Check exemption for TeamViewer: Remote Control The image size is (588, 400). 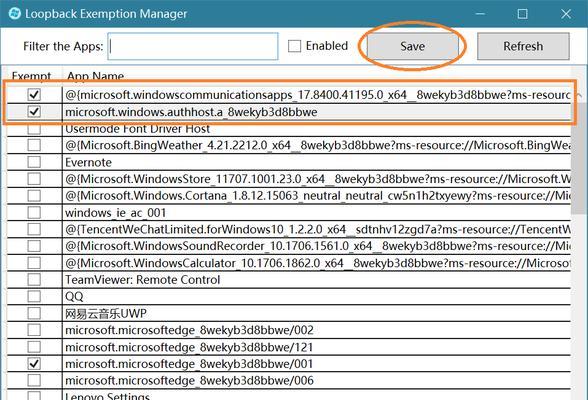pyautogui.click(x=34, y=280)
